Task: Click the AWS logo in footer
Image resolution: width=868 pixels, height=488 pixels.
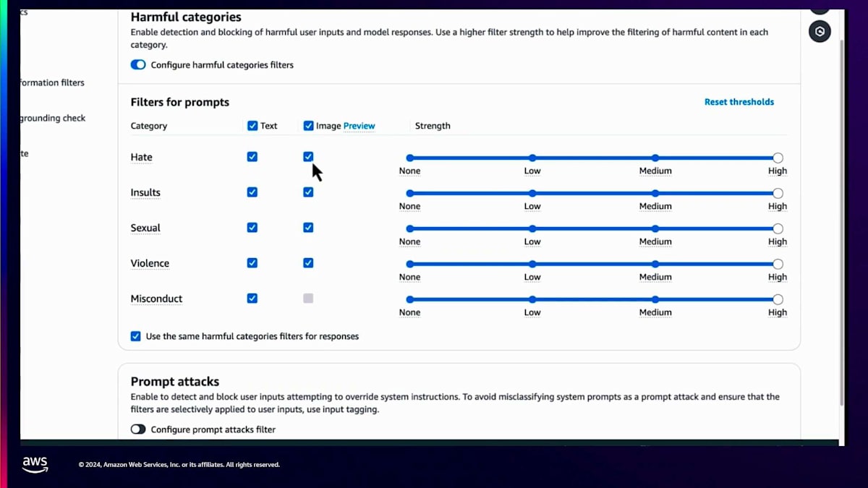Action: [35, 465]
